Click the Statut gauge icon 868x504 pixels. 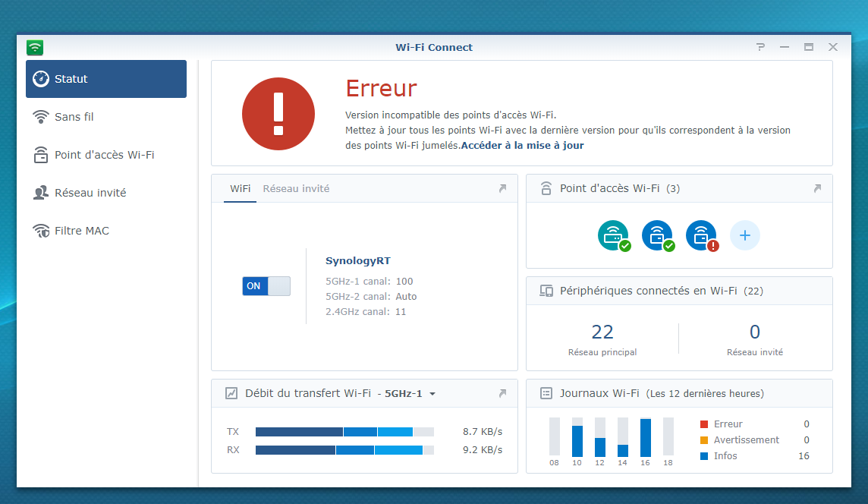(40, 79)
